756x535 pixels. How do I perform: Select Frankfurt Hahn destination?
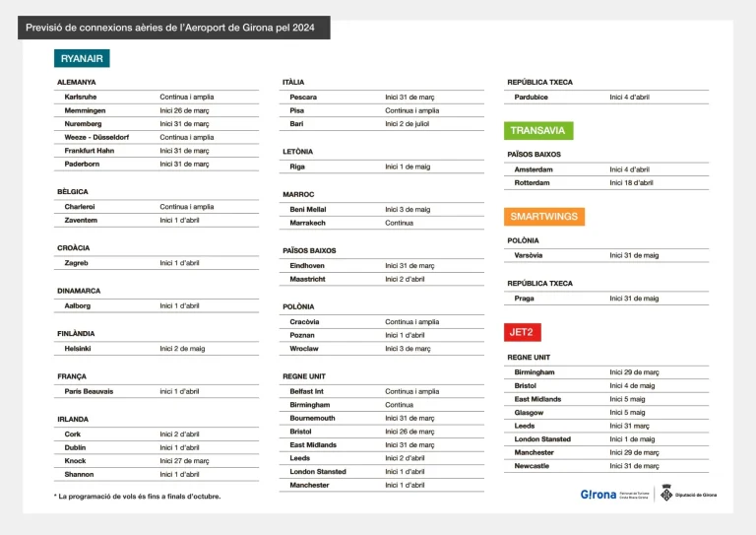tap(90, 151)
